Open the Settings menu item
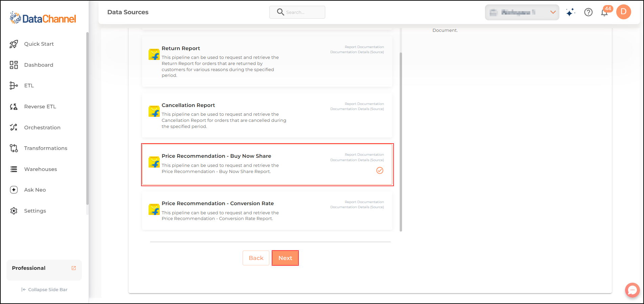The image size is (644, 304). pos(35,211)
